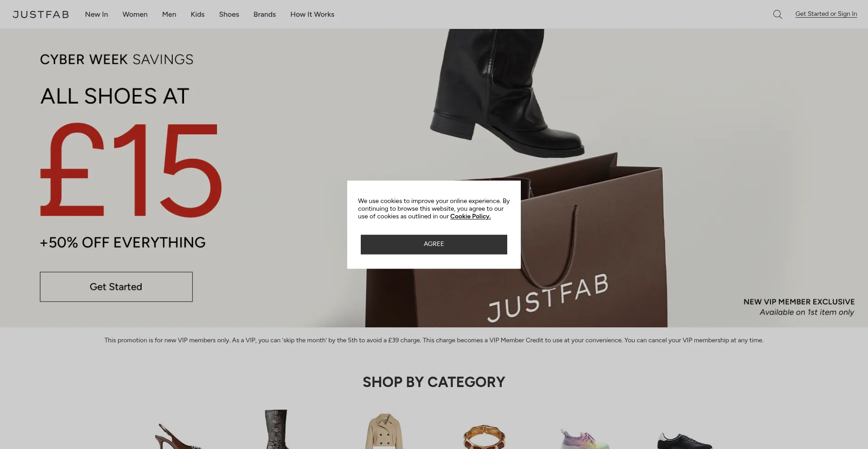Click the JustFab logo
The image size is (868, 449).
click(x=41, y=14)
